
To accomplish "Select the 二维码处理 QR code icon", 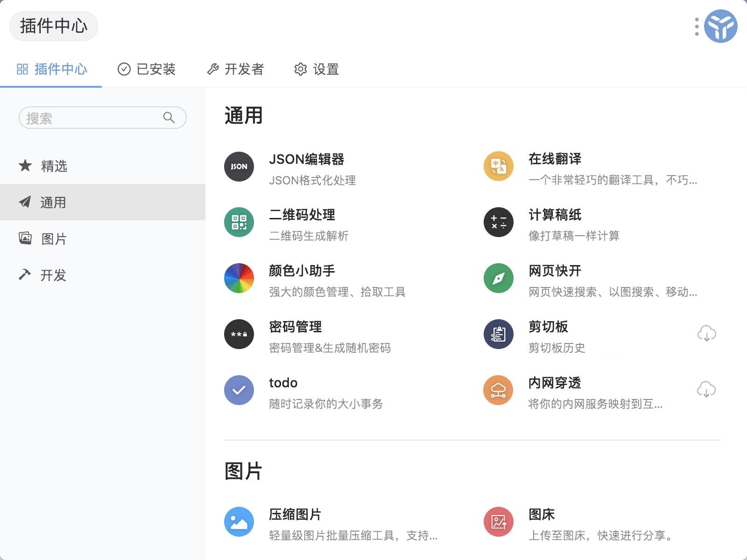I will tap(239, 223).
